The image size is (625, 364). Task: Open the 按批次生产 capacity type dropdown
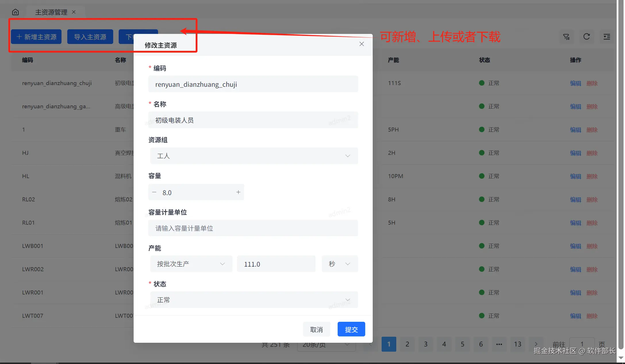(191, 264)
